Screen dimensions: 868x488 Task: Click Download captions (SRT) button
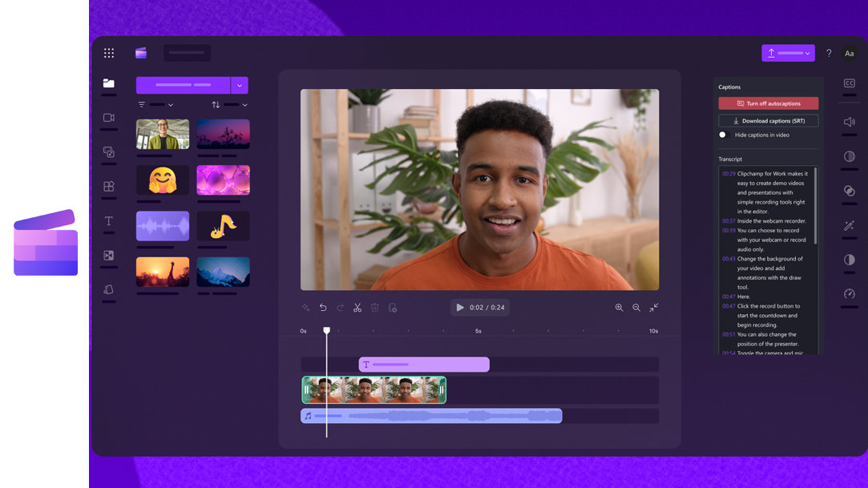pos(769,121)
